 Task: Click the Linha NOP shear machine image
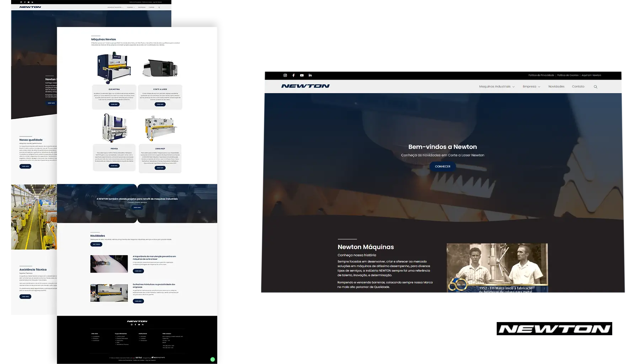point(160,128)
